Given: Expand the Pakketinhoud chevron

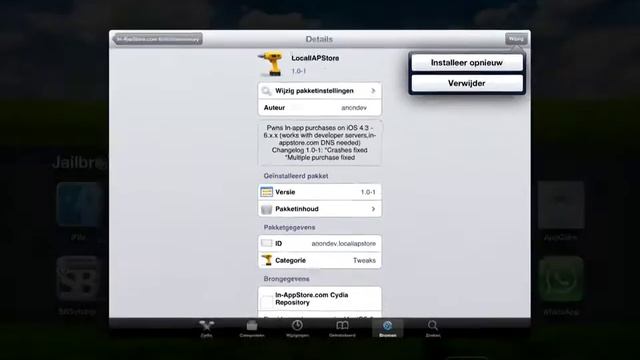Looking at the screenshot, I should click(x=373, y=209).
